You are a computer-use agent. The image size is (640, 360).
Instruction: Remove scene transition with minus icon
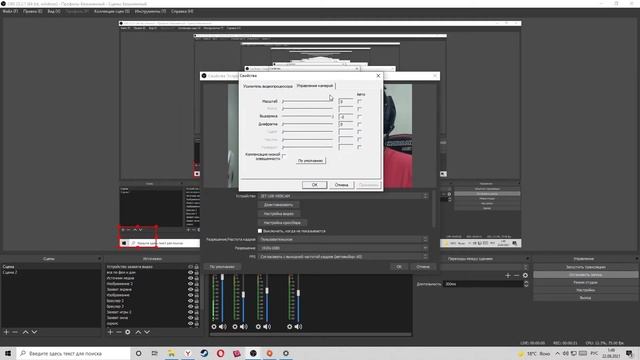coord(516,276)
